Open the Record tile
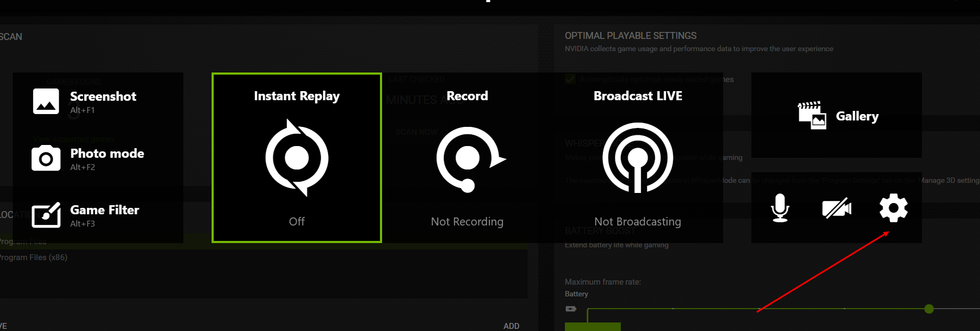 point(467,158)
